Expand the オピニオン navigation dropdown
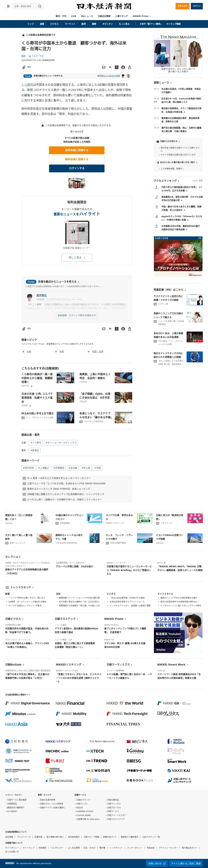Screen dimensions: 208x868 [x=109, y=24]
